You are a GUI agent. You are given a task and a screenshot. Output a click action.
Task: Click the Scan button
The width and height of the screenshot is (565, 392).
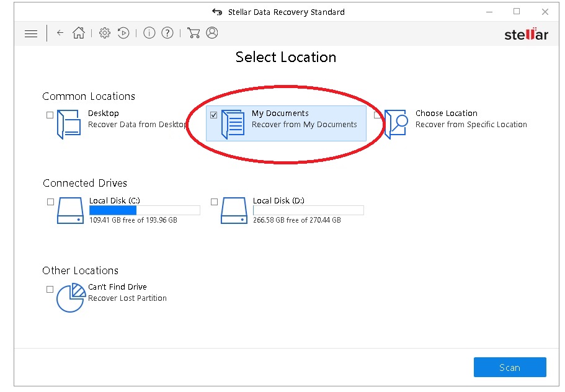coord(510,367)
